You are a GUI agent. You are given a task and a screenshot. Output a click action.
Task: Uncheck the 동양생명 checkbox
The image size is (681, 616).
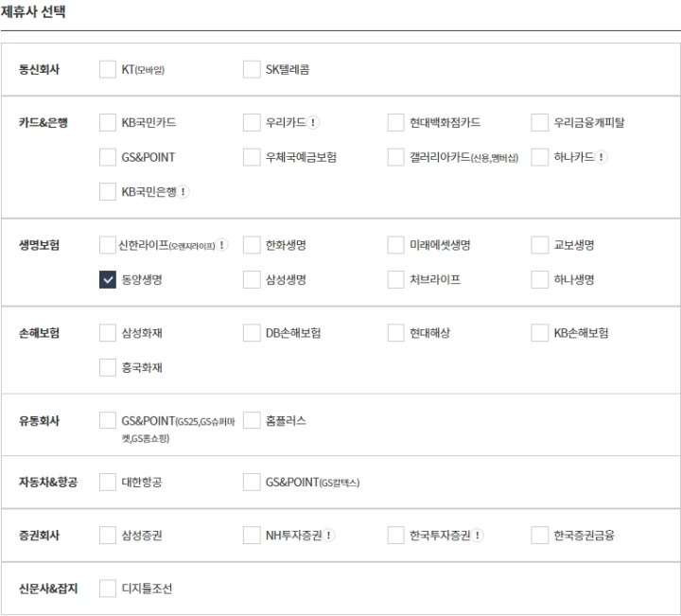pyautogui.click(x=108, y=280)
